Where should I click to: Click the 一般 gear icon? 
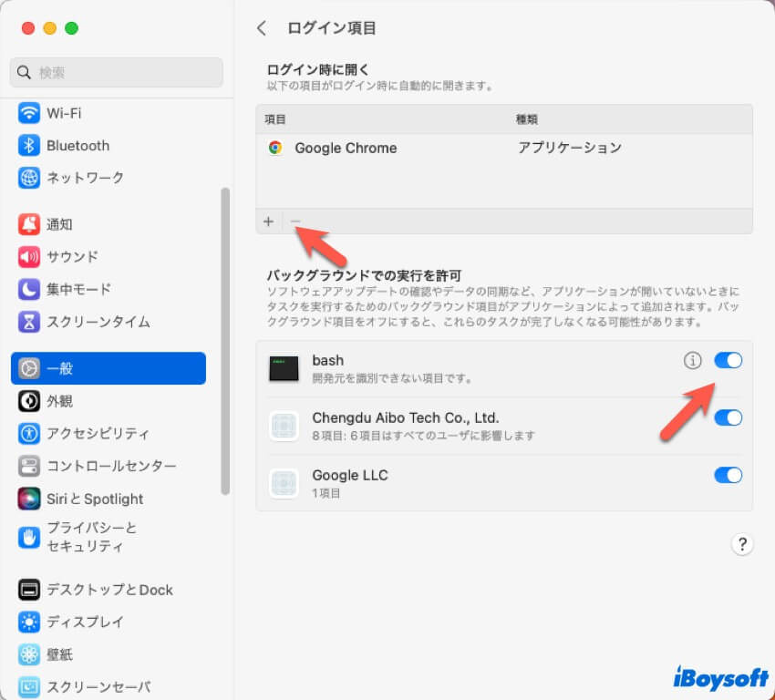point(28,368)
